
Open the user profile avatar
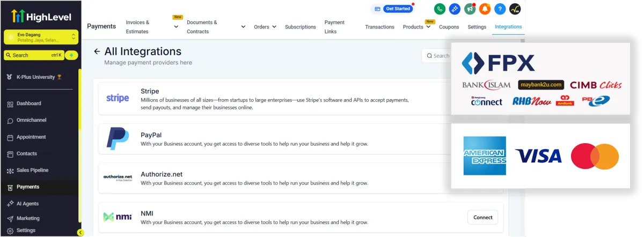click(x=515, y=9)
